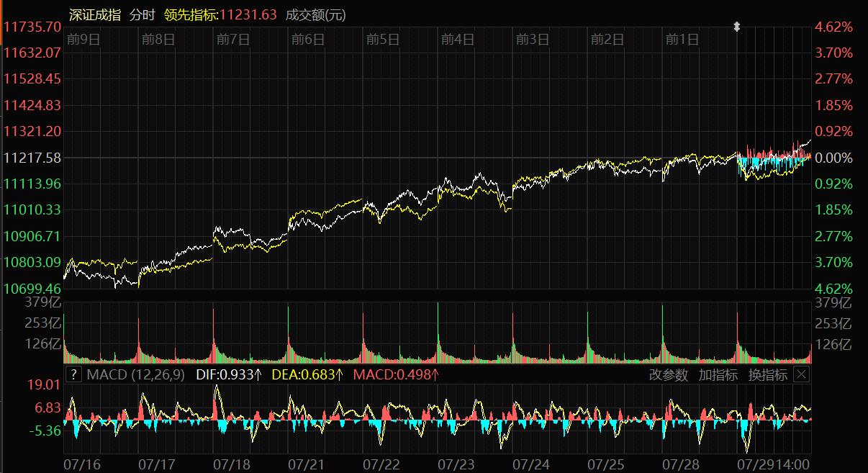Open 换指标 to switch indicator
The height and width of the screenshot is (473, 868).
767,374
